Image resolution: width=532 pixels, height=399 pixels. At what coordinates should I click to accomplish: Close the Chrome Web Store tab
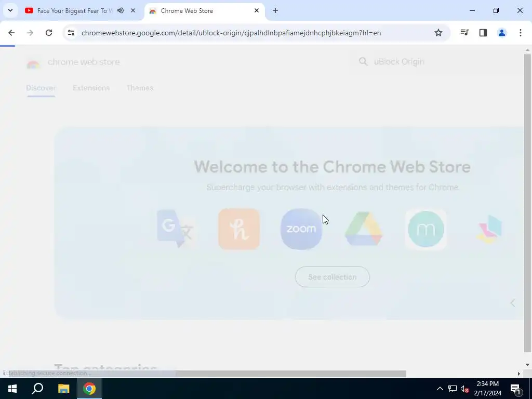click(257, 10)
